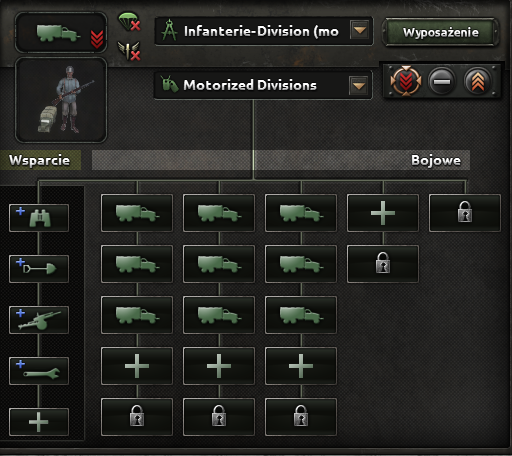
Task: Set reserve priority with red chevrons button
Action: 406,81
